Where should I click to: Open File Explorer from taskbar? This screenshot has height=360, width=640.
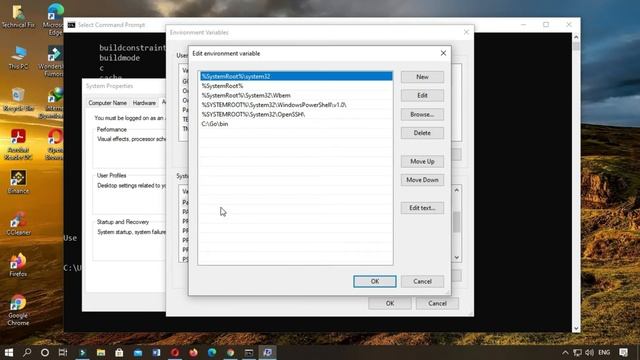click(101, 352)
